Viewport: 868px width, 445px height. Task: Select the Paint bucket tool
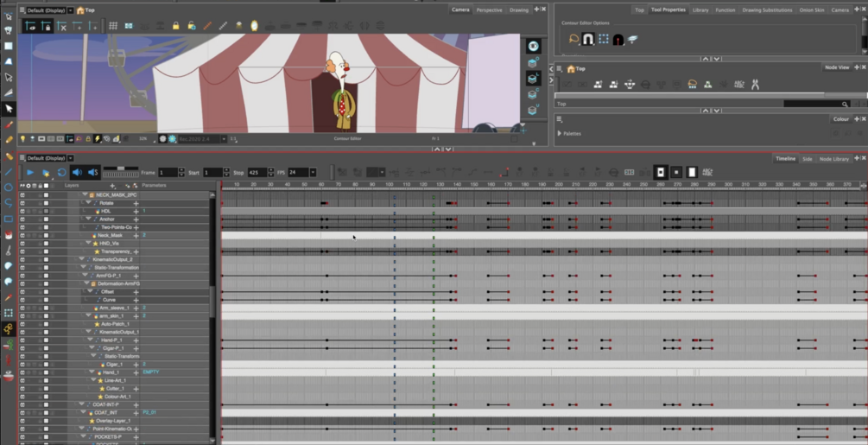(9, 235)
